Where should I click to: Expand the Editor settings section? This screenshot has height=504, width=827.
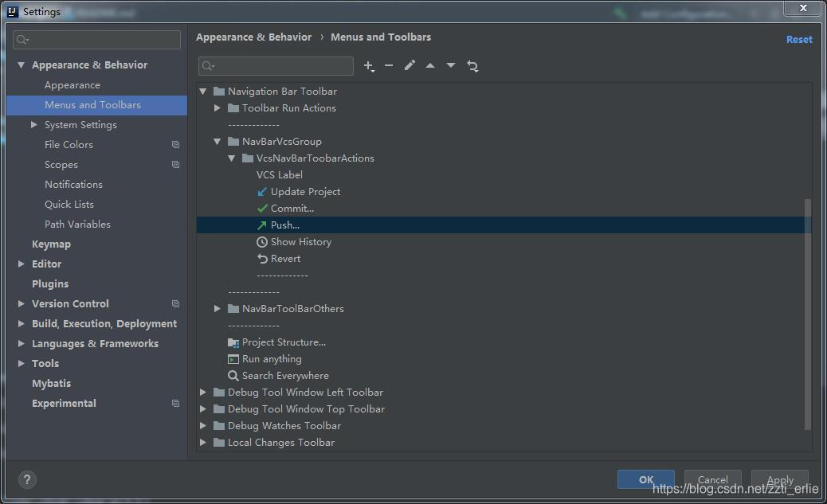pos(22,264)
